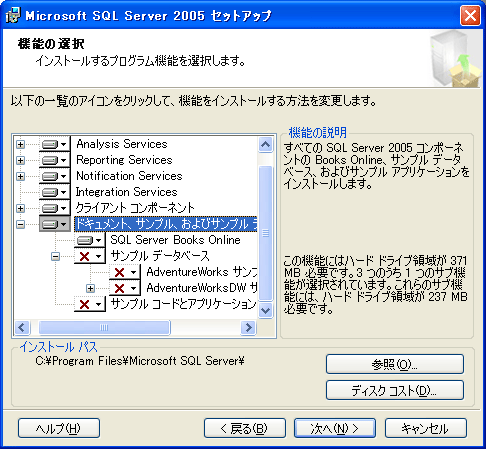Image resolution: width=486 pixels, height=450 pixels.
Task: Click the 参照(O)... browse button
Action: pos(395,364)
